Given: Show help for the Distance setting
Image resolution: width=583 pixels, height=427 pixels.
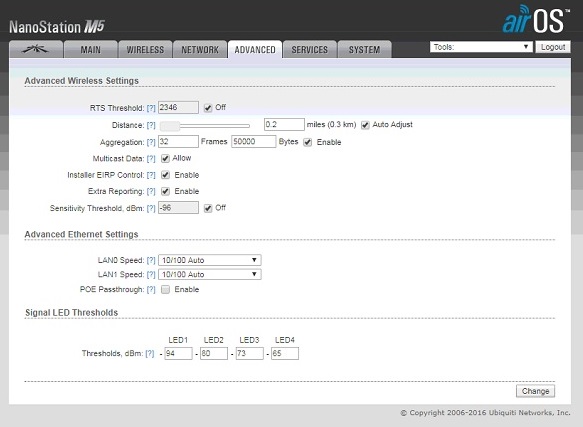Looking at the screenshot, I should (151, 125).
